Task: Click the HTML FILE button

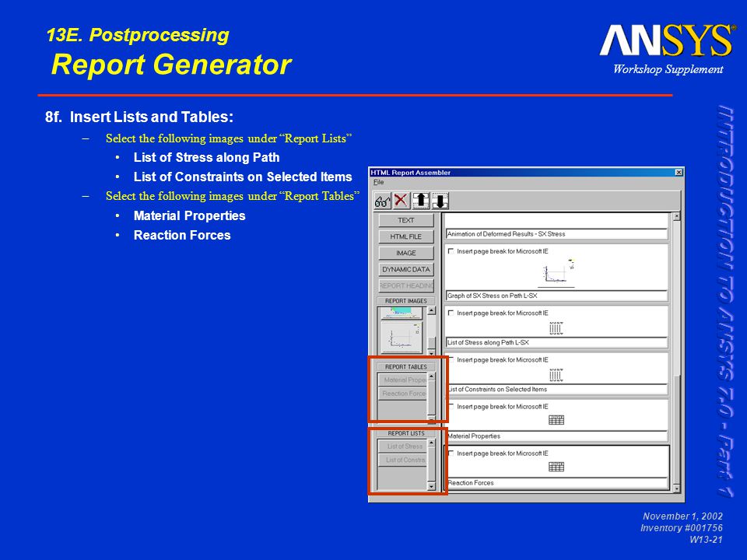Action: tap(406, 236)
